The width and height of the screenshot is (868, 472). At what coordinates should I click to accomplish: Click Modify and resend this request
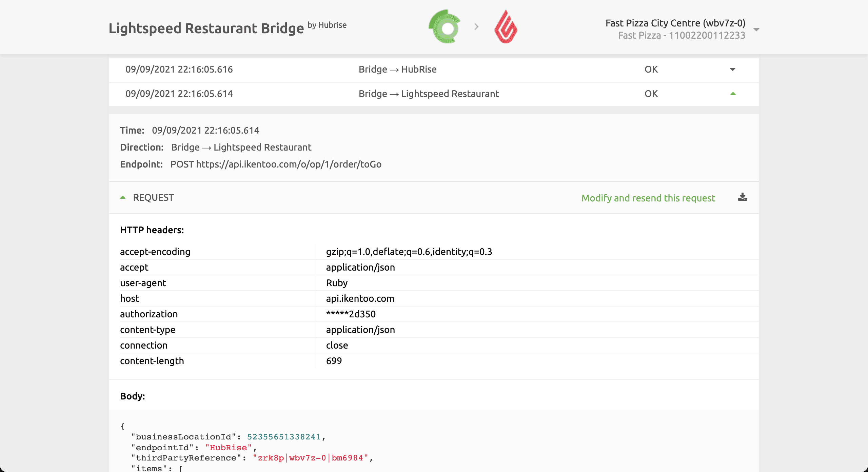(648, 198)
